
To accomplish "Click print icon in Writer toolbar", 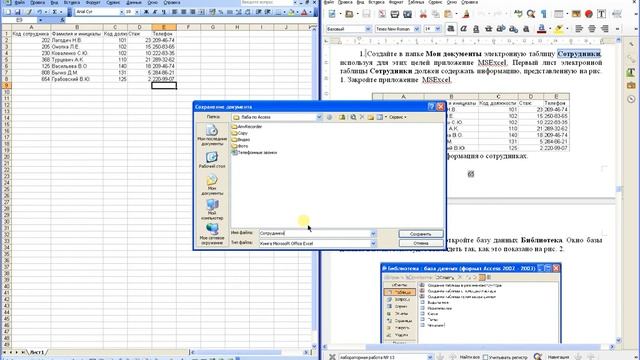I will [x=395, y=14].
